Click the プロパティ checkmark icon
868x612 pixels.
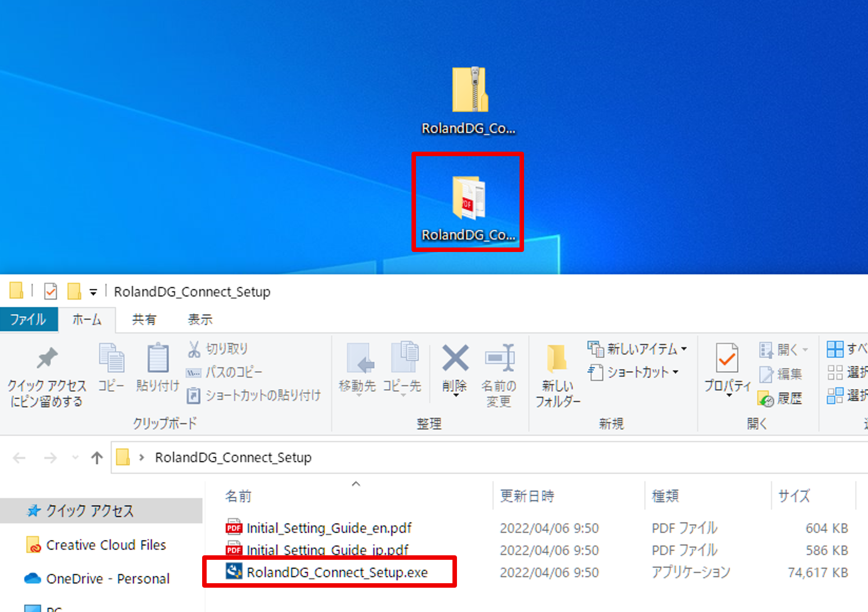pyautogui.click(x=727, y=358)
